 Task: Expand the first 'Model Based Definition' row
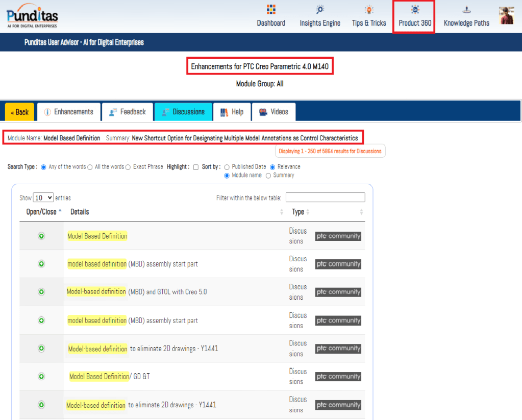point(41,236)
